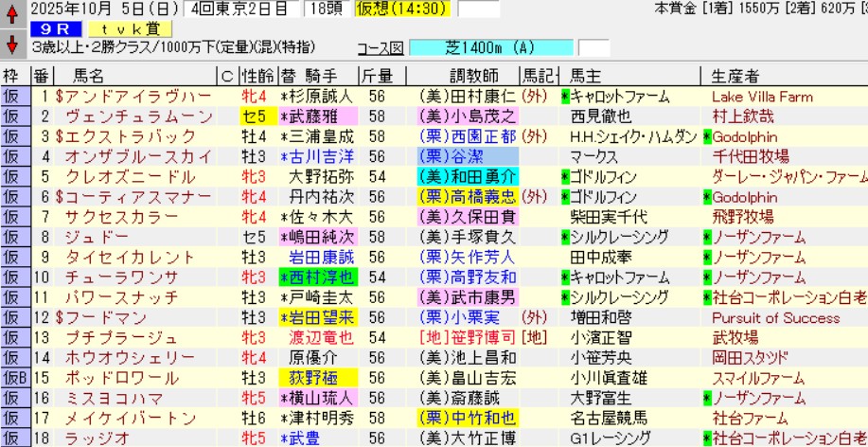The width and height of the screenshot is (868, 447).
Task: Click the 調教師 column header
Action: (x=468, y=77)
